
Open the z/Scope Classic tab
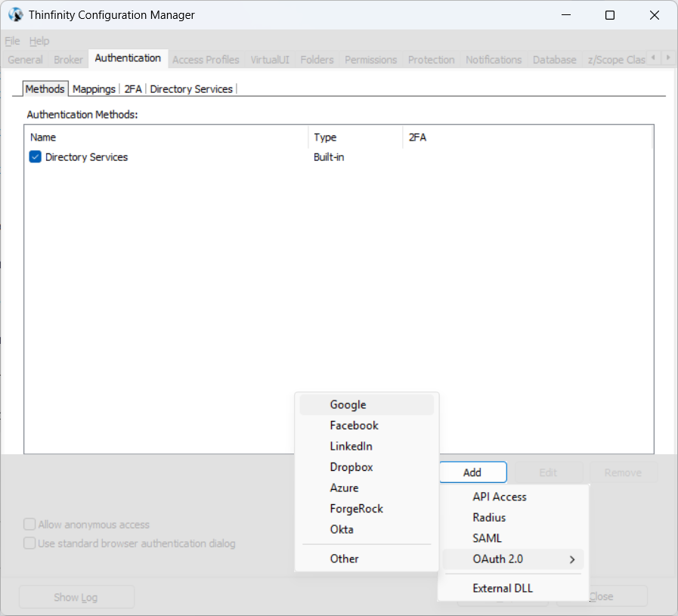616,60
